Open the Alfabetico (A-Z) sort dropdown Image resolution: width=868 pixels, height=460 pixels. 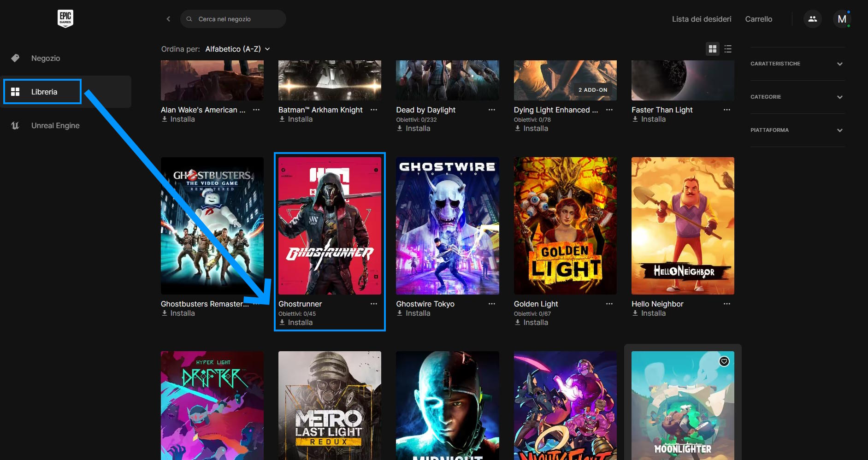click(x=237, y=49)
